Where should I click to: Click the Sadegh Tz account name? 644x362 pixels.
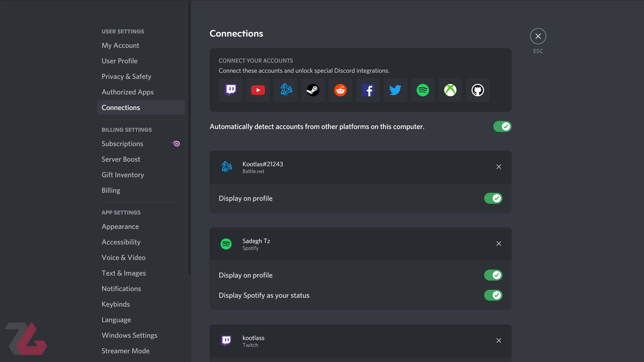pyautogui.click(x=256, y=241)
